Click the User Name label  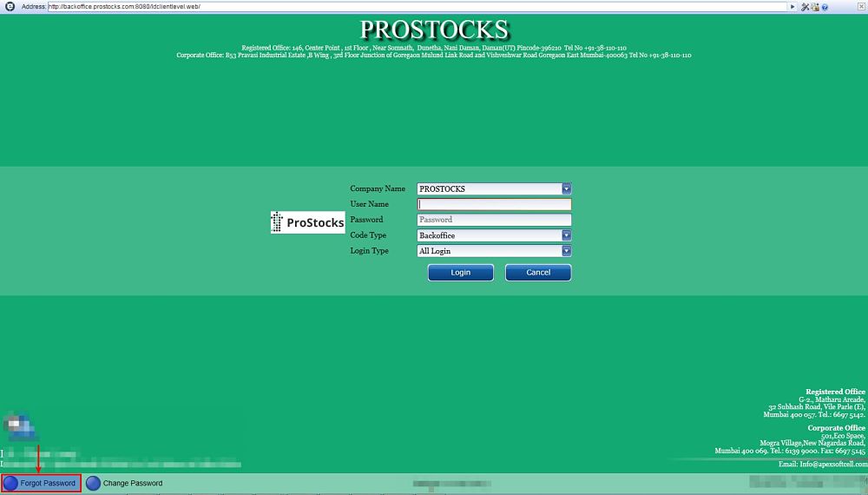click(x=369, y=204)
